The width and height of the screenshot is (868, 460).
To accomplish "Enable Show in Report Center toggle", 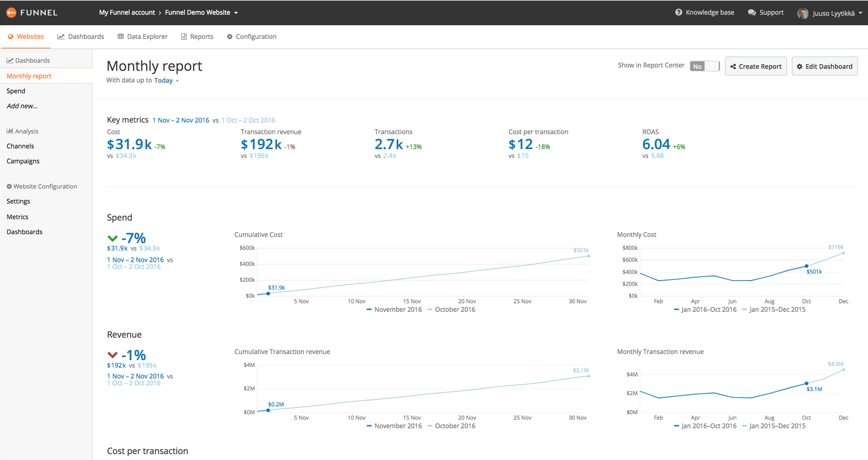I will 704,66.
